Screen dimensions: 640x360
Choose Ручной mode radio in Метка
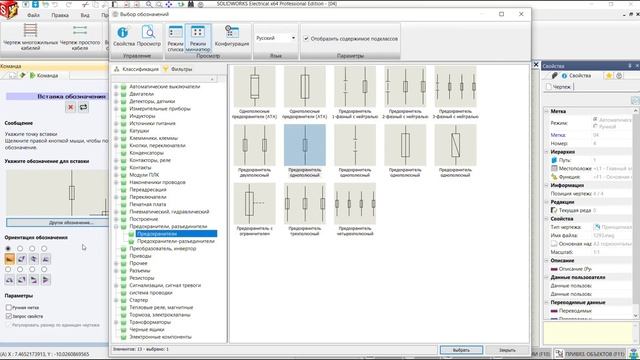point(595,126)
